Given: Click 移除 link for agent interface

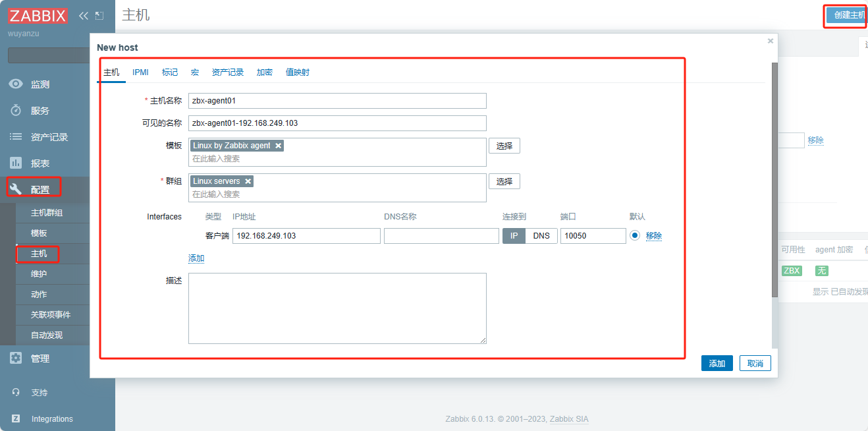Looking at the screenshot, I should point(654,236).
